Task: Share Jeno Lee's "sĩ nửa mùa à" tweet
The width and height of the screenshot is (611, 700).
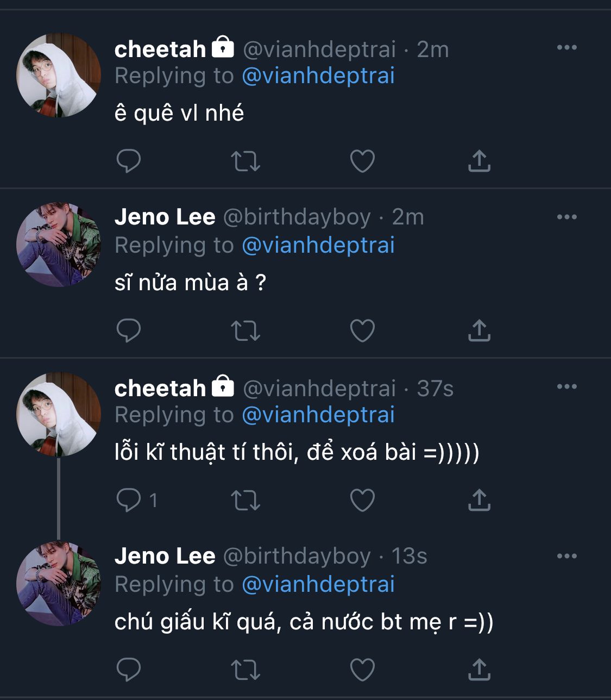Action: (479, 330)
